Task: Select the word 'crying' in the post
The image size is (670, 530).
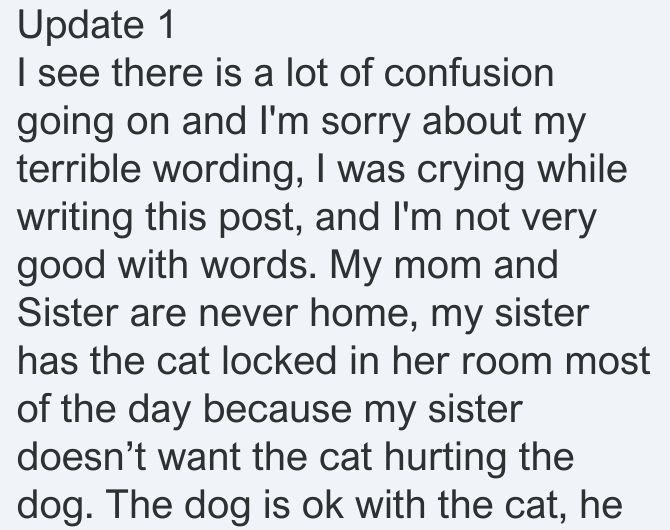Action: tap(470, 172)
